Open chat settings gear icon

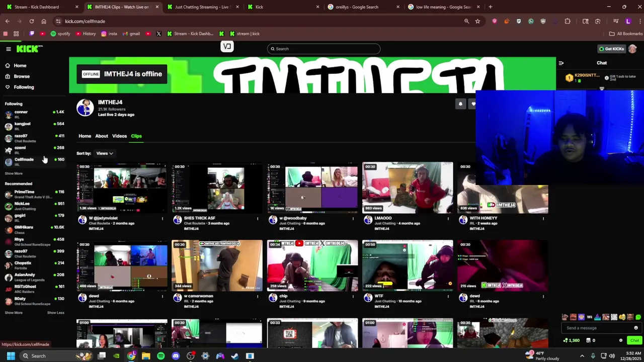pos(621,340)
